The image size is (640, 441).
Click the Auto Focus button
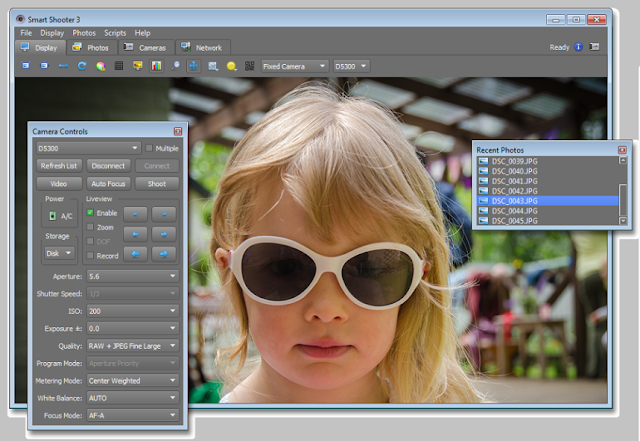(107, 184)
